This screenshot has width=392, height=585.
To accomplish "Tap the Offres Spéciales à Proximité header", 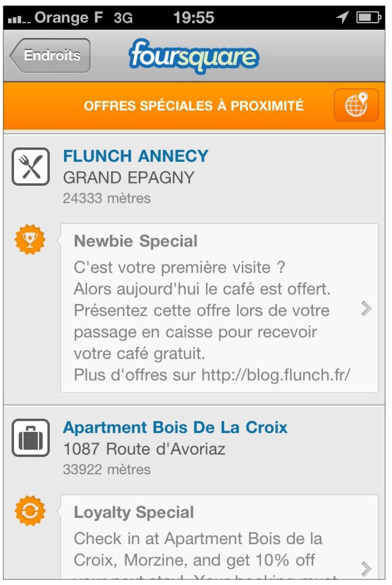I will click(193, 106).
